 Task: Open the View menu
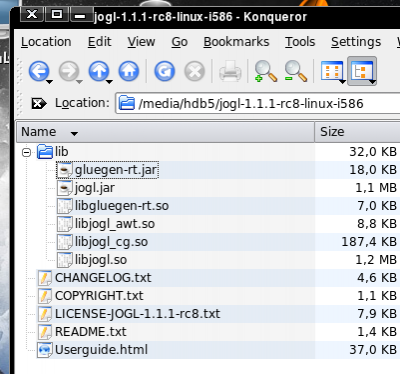141,42
